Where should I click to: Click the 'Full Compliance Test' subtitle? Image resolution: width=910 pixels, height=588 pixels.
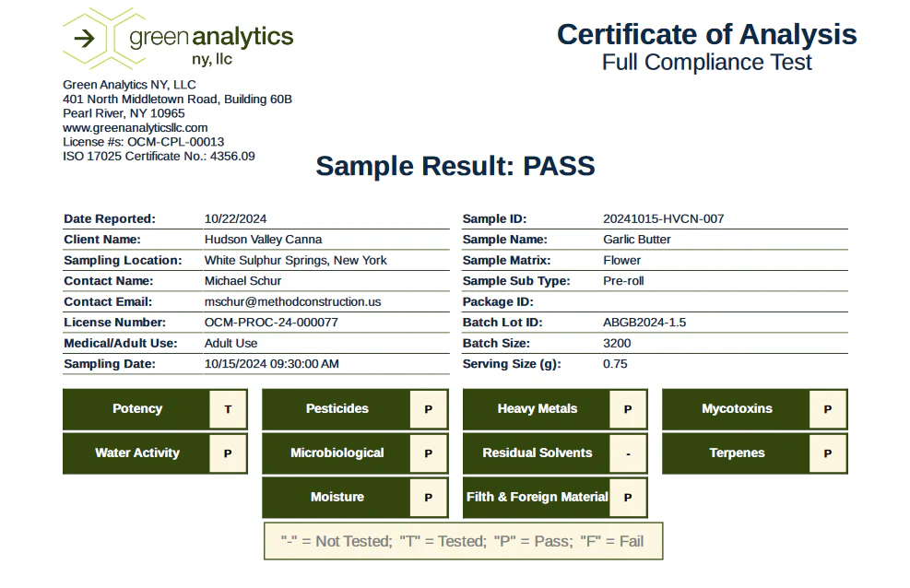[x=707, y=62]
